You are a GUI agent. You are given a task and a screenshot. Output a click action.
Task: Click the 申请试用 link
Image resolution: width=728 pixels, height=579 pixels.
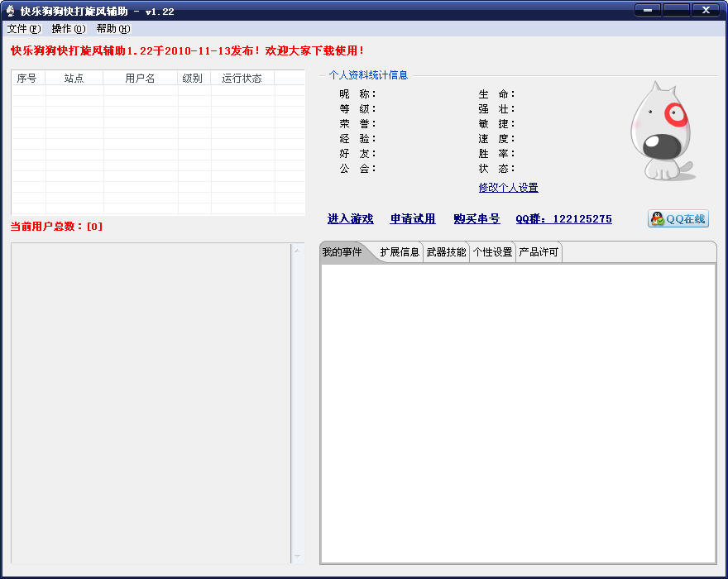413,218
